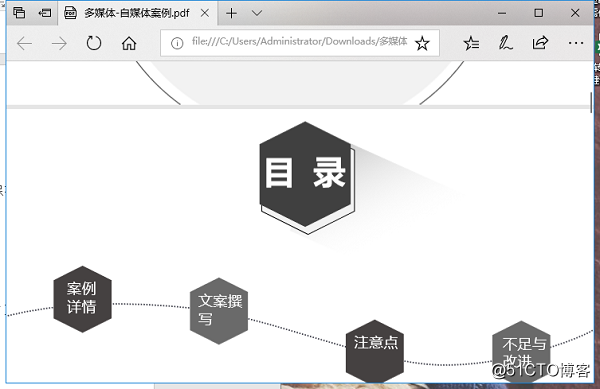
Task: Add this page to favorites star
Action: click(x=422, y=43)
